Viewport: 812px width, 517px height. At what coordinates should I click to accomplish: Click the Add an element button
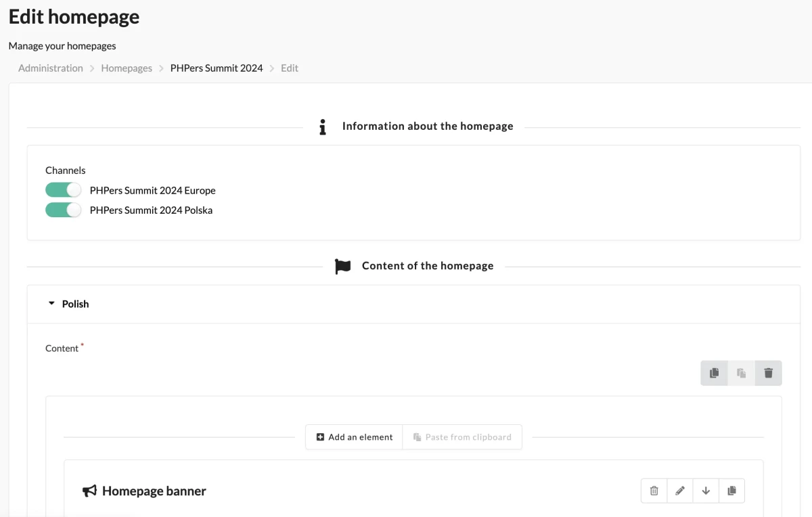point(354,437)
